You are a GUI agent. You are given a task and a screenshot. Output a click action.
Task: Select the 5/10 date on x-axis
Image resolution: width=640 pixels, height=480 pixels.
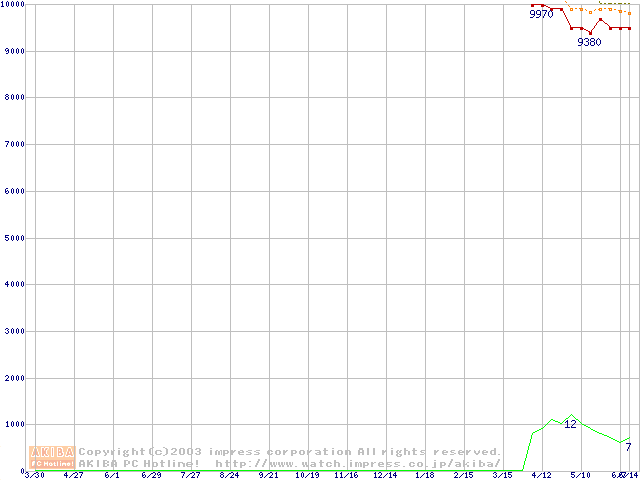[580, 476]
